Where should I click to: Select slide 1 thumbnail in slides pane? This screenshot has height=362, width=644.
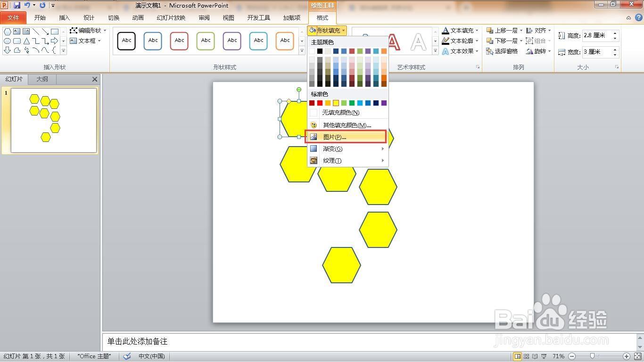coord(54,121)
